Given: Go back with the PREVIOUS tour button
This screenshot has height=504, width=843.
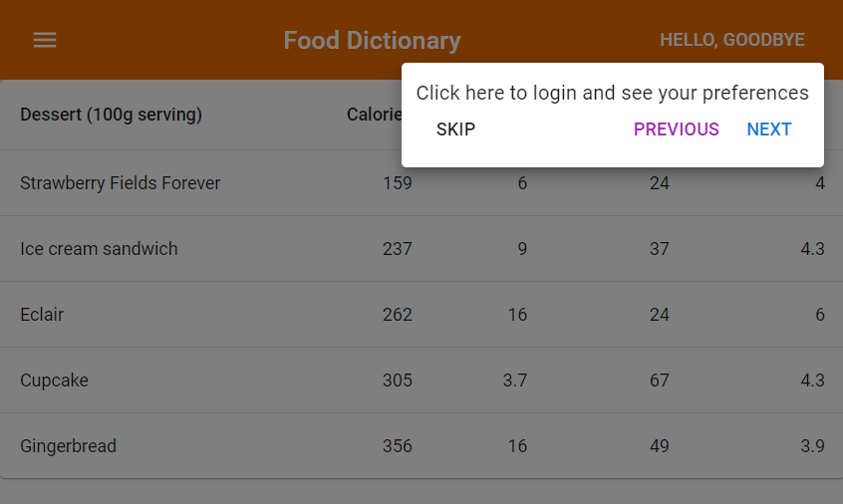Looking at the screenshot, I should pyautogui.click(x=676, y=129).
